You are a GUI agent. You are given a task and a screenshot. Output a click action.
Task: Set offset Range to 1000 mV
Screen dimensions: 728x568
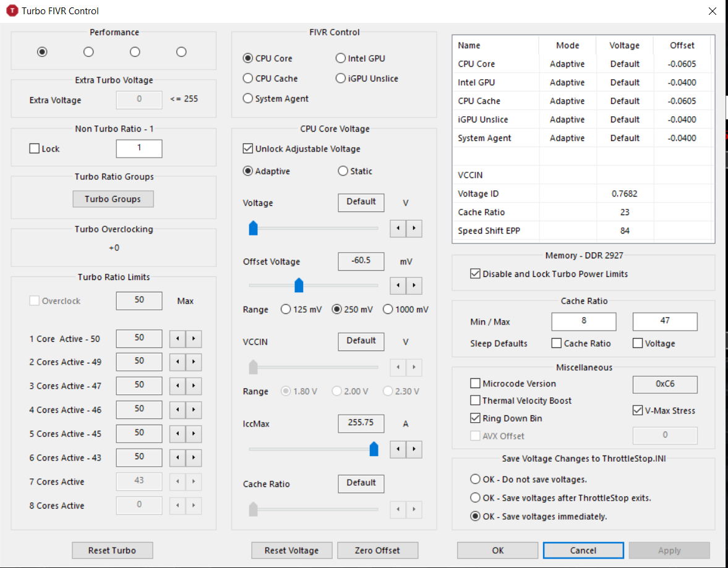click(x=406, y=310)
